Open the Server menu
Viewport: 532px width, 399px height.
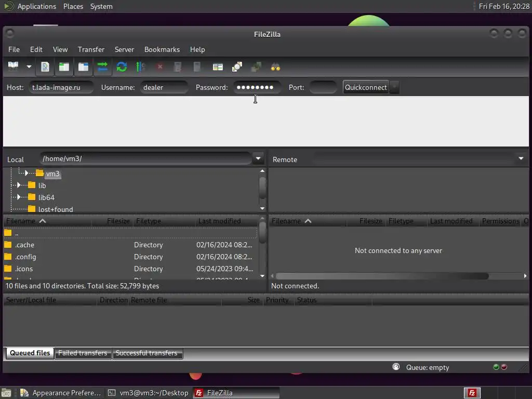(x=124, y=49)
